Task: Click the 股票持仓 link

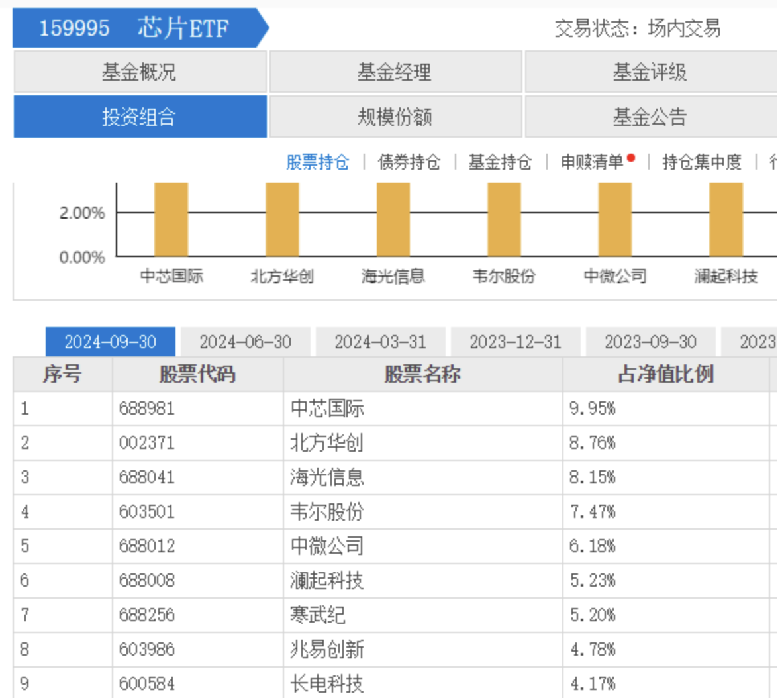Action: [x=317, y=162]
